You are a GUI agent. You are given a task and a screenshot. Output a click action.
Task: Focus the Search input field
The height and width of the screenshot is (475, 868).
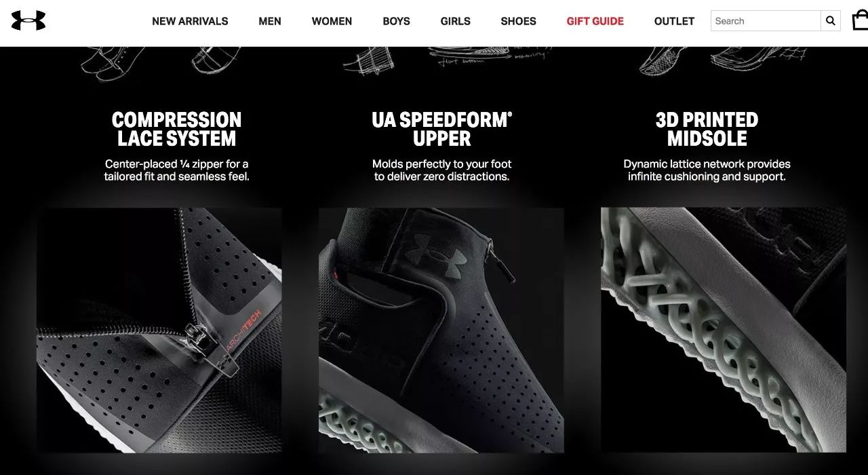[x=766, y=21]
